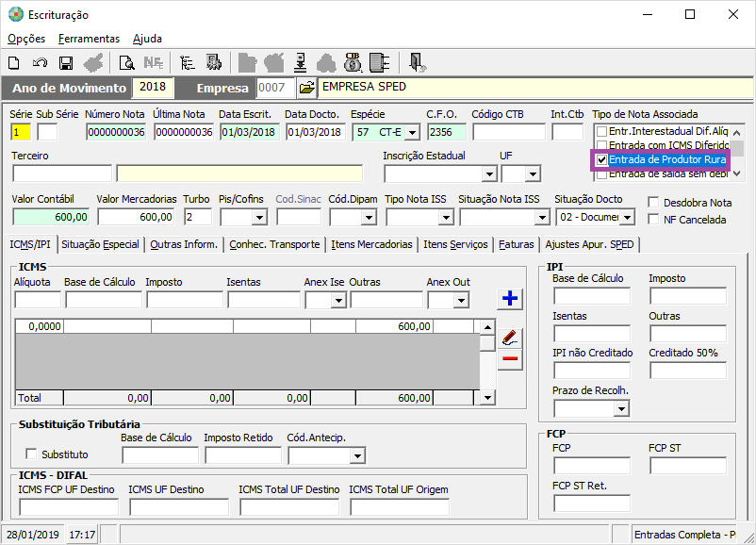Open the CTB money bag icon
This screenshot has height=545, width=756.
(x=353, y=62)
